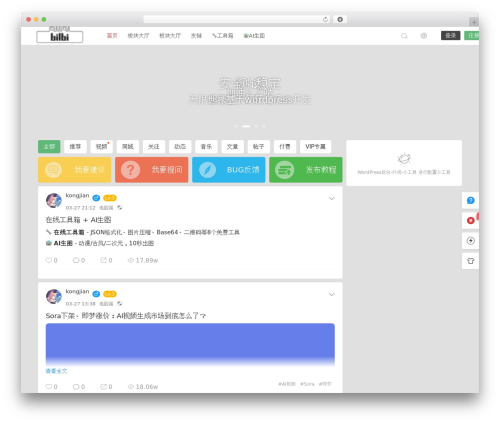The image size is (500, 423).
Task: Click the dark round extension icon beside address bar
Action: click(340, 19)
